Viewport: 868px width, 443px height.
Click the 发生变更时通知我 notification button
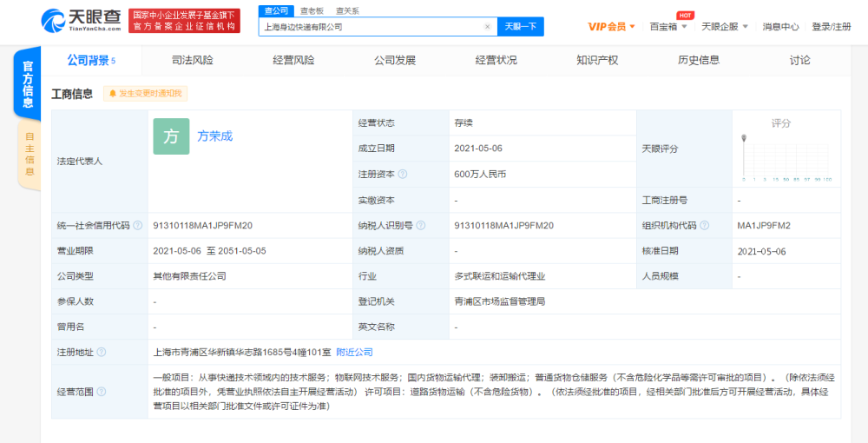(145, 94)
